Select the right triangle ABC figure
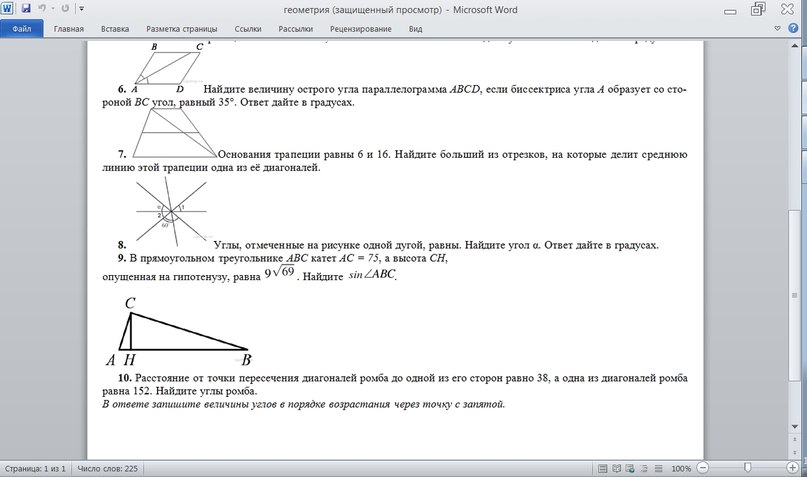Viewport: 807px width, 477px height. (179, 332)
